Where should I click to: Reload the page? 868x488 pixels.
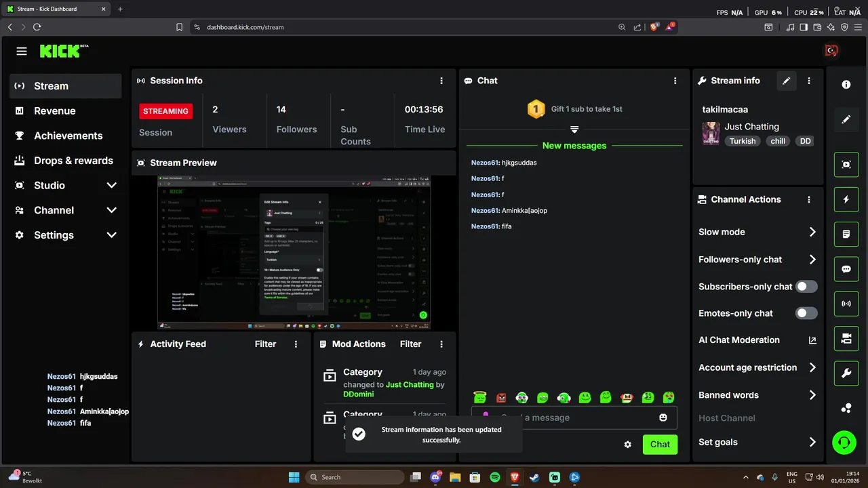(37, 27)
